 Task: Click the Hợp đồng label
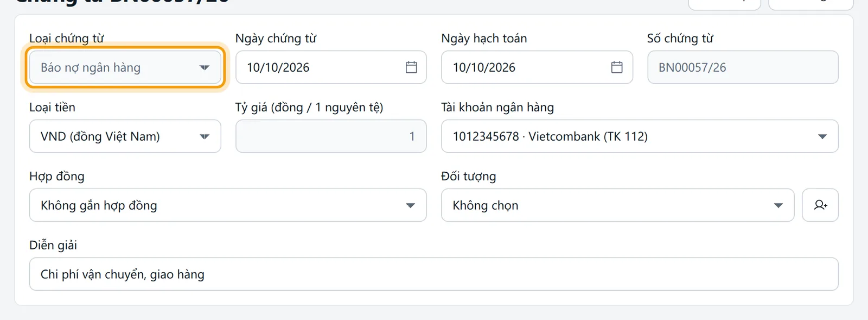coord(57,177)
